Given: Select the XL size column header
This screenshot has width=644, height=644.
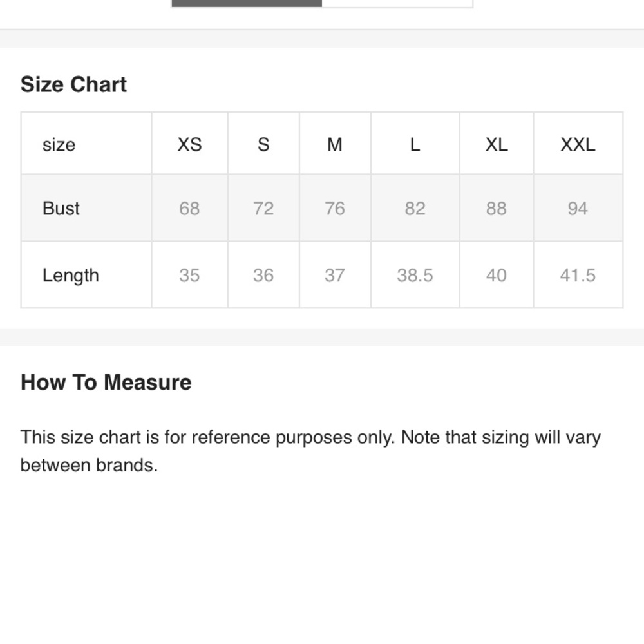Looking at the screenshot, I should 496,144.
